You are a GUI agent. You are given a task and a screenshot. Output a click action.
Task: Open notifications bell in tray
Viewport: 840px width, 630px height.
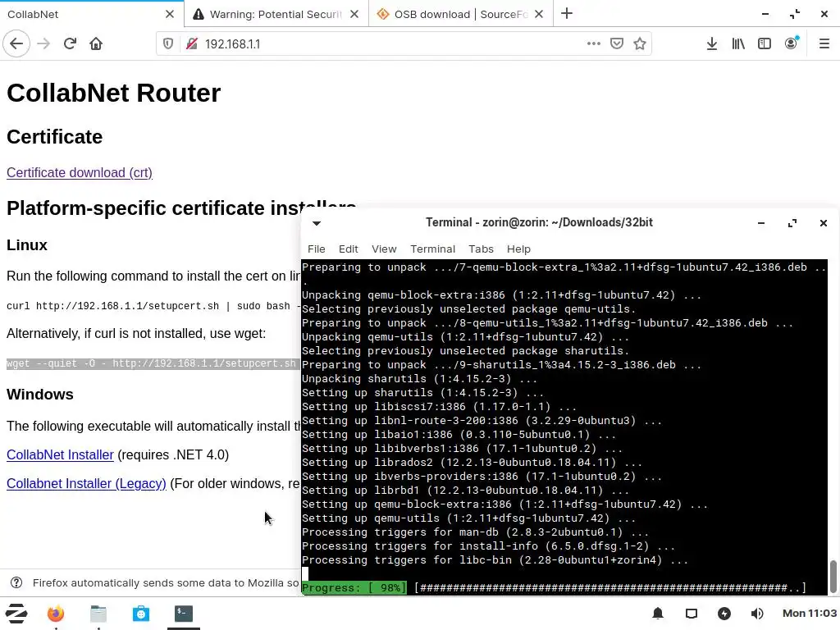[x=658, y=614]
